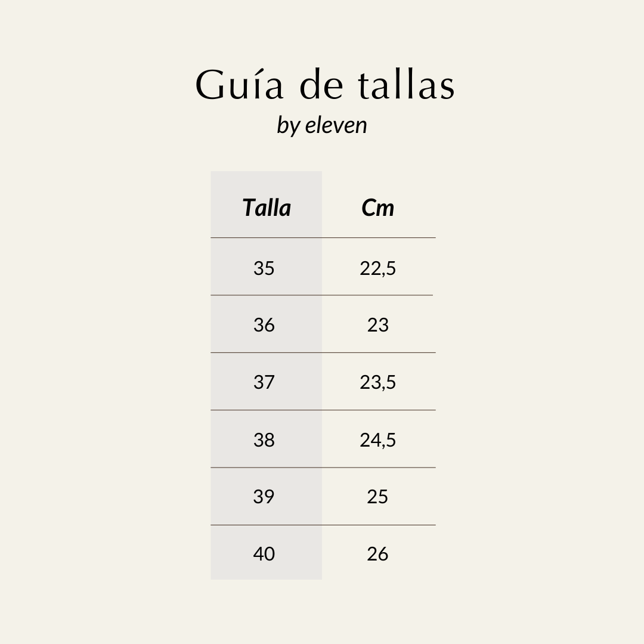The height and width of the screenshot is (644, 644).
Task: Click the word "de" in the title
Action: pyautogui.click(x=322, y=85)
